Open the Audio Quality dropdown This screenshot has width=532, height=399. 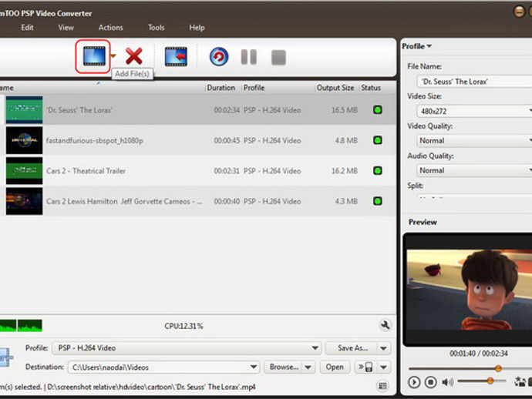coord(474,170)
